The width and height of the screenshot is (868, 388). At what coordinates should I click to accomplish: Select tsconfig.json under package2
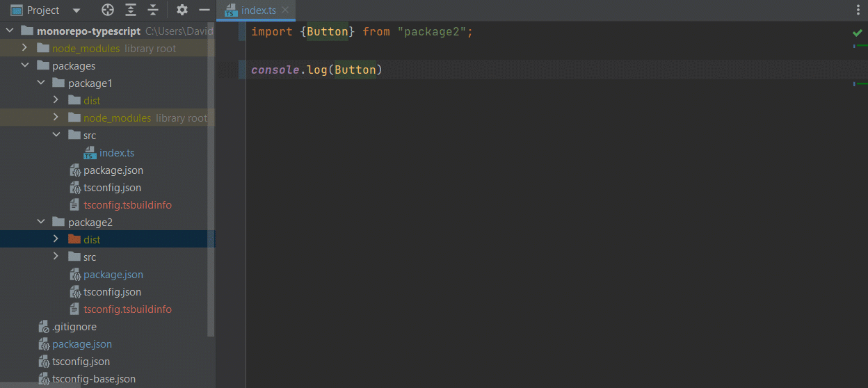112,292
